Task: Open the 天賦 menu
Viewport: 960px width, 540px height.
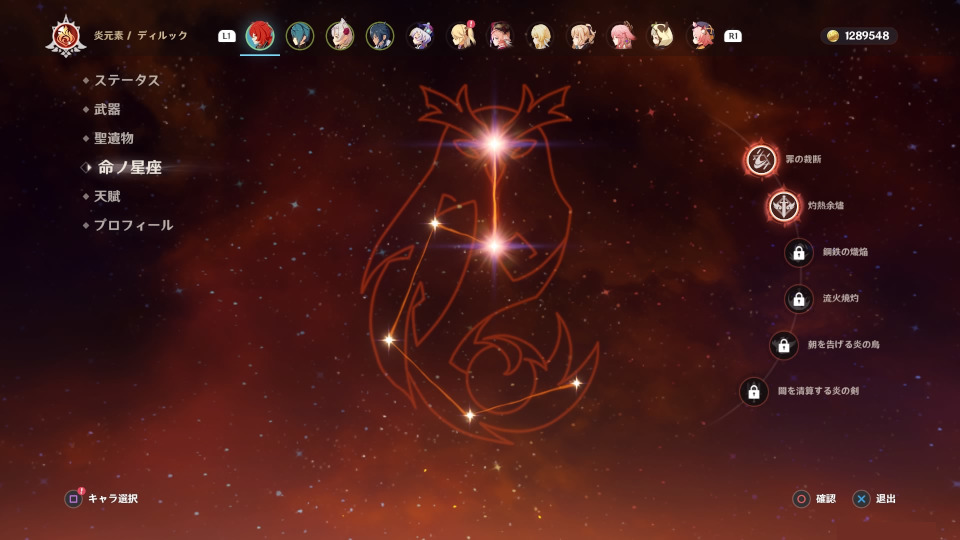Action: point(107,197)
